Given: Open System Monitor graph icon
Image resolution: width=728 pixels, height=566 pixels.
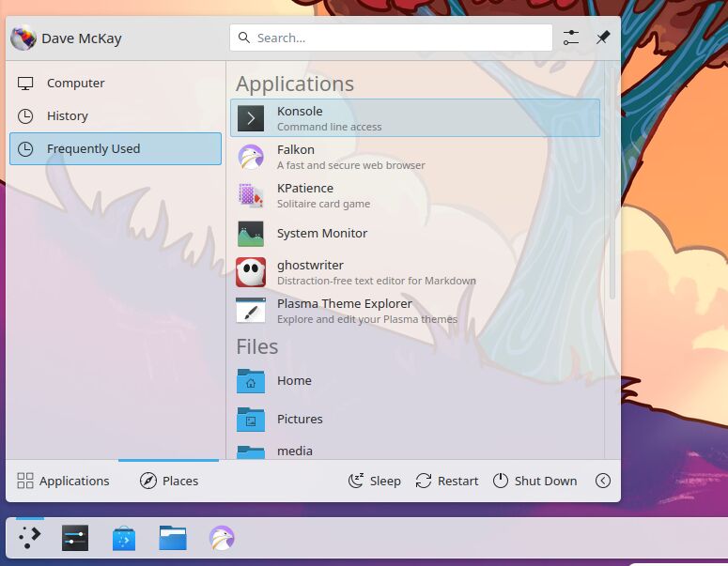Looking at the screenshot, I should coord(251,234).
